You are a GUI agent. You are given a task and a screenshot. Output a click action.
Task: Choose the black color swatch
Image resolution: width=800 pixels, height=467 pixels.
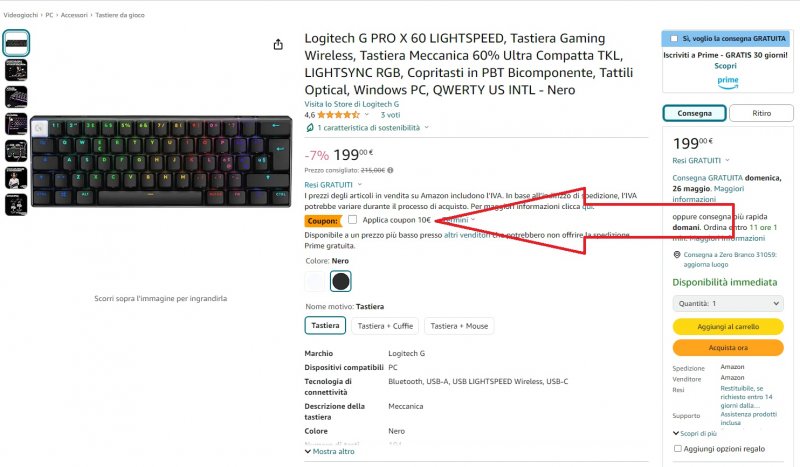[x=341, y=281]
